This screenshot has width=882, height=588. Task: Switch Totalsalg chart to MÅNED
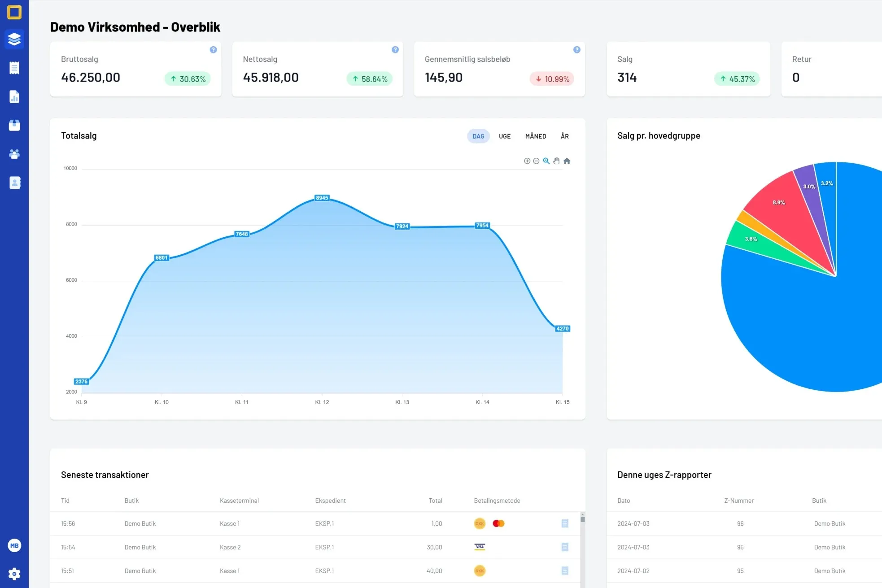coord(536,136)
